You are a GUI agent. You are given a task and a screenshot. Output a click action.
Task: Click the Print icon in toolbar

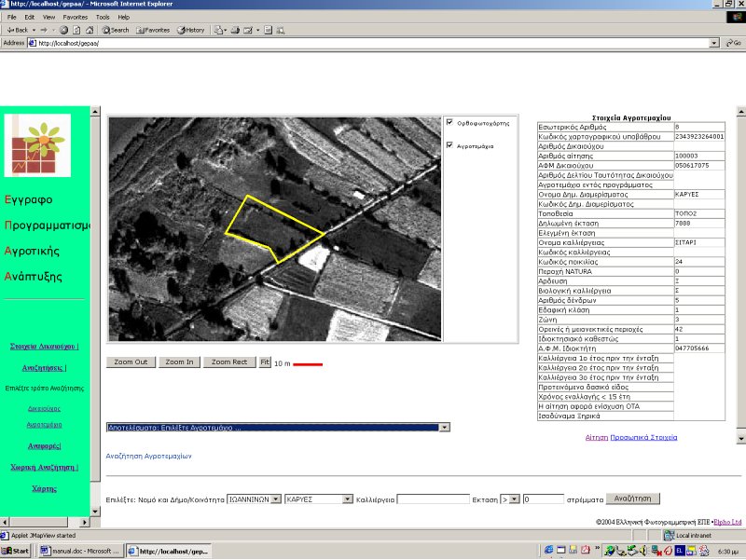(x=235, y=30)
